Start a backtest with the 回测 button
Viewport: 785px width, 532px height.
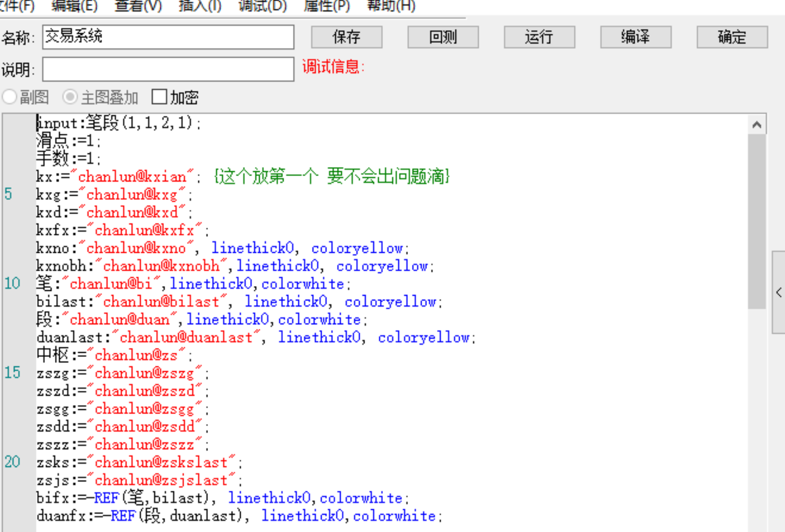443,37
